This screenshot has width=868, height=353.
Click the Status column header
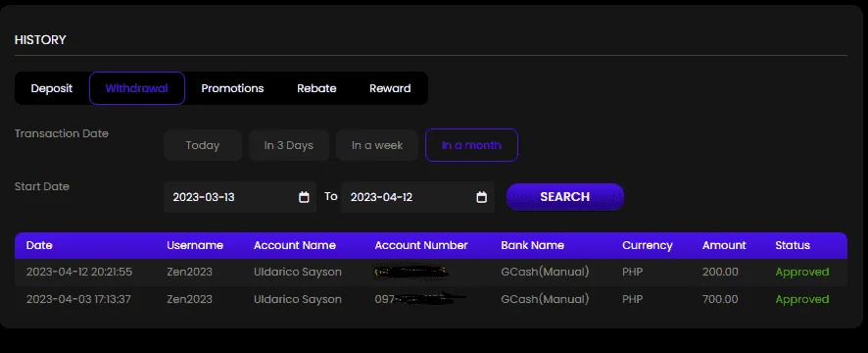point(793,245)
